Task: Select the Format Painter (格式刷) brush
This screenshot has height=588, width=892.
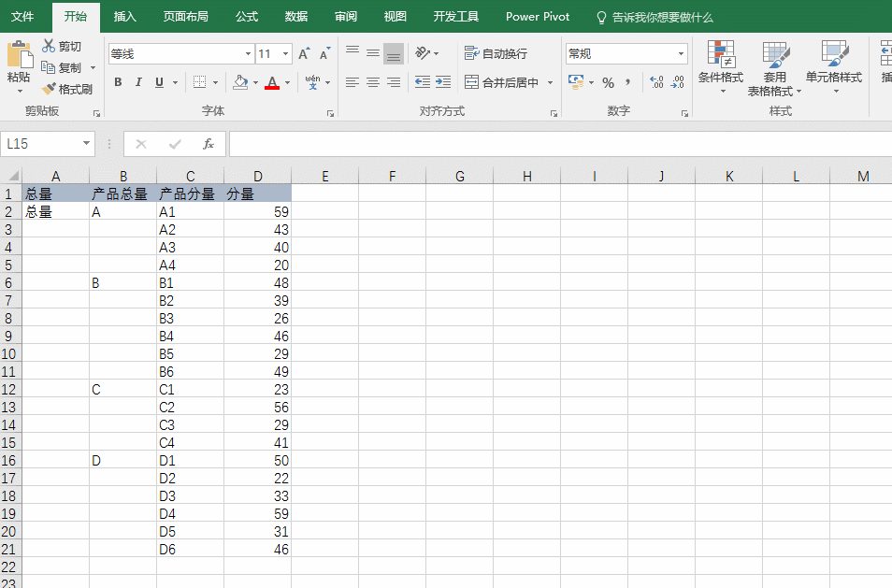Action: point(50,90)
